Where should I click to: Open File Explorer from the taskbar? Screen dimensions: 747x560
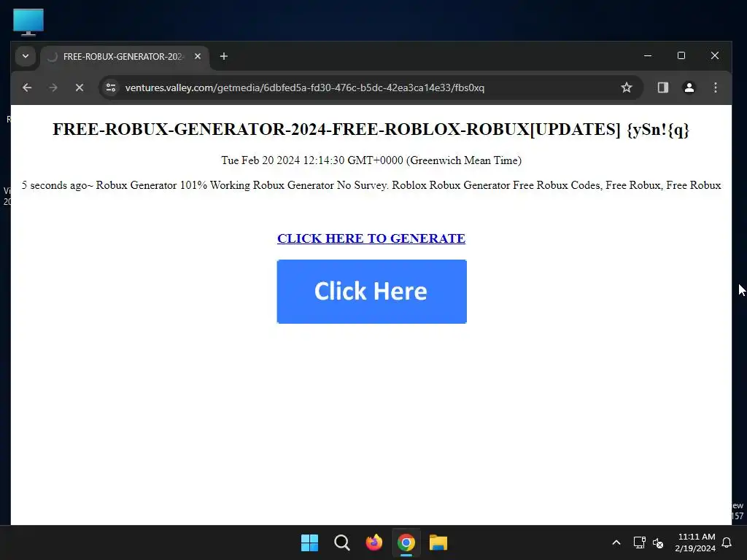pyautogui.click(x=438, y=542)
